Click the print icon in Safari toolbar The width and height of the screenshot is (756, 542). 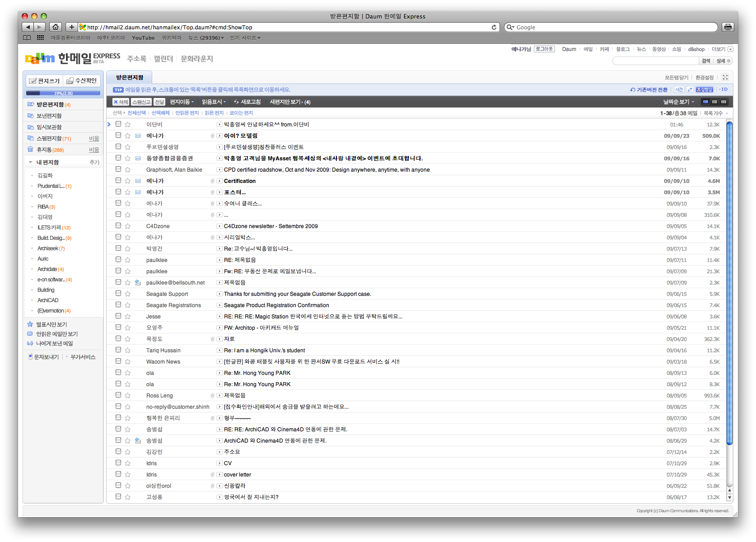728,27
